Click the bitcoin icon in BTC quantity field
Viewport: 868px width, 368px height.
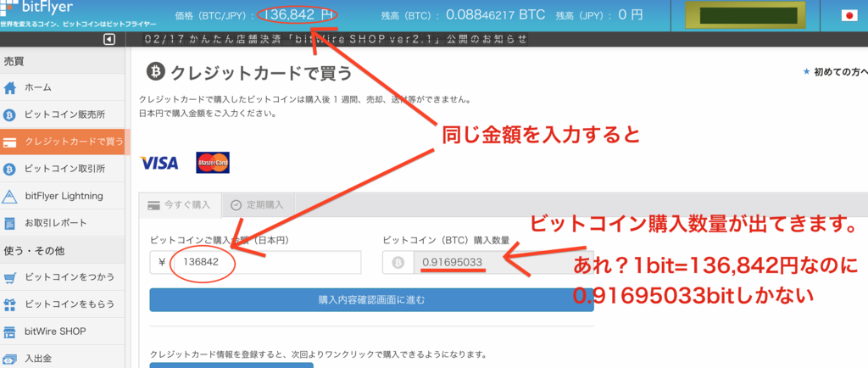click(x=398, y=262)
